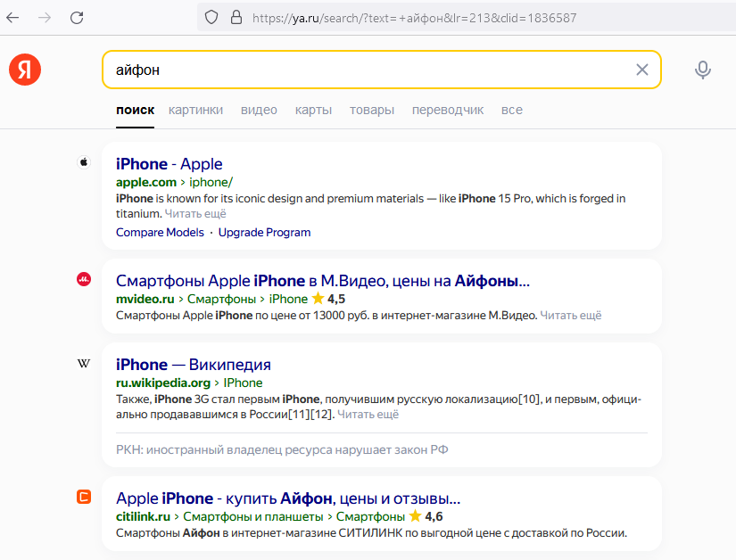Click the apple.com domain link
Image resolution: width=736 pixels, height=560 pixels.
point(146,182)
